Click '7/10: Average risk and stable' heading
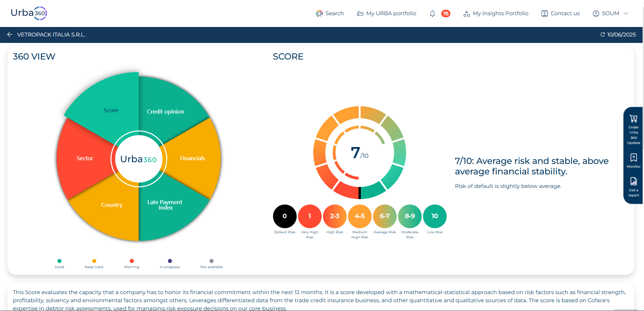The image size is (644, 311). [x=532, y=166]
